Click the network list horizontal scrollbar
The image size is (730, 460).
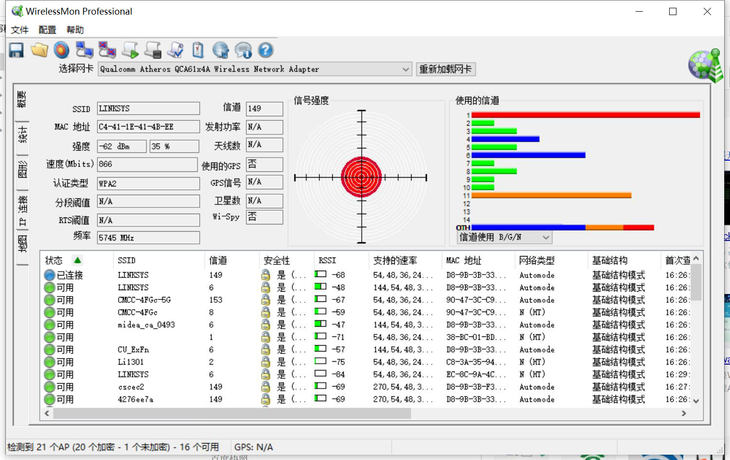[232, 413]
